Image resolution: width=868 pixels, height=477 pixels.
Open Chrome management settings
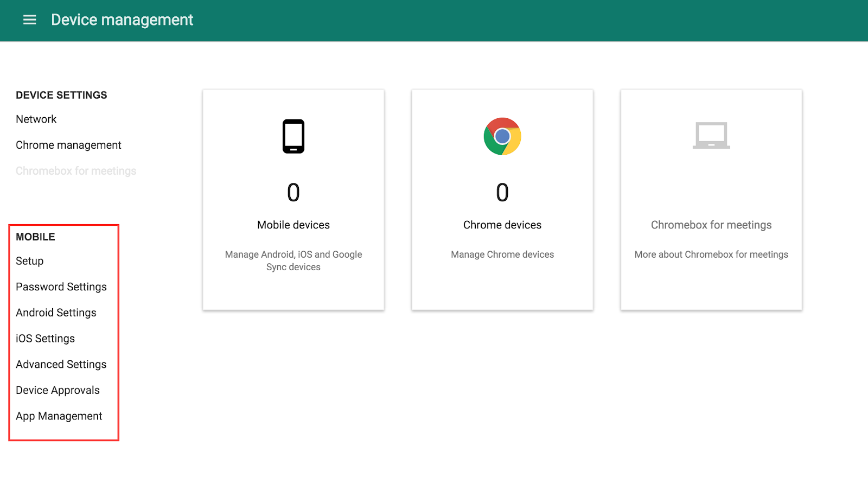point(68,145)
